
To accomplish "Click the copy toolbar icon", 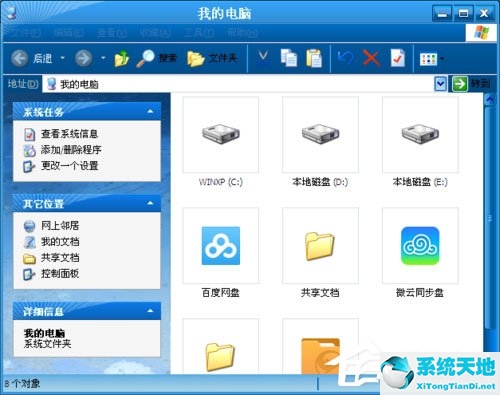I will coord(289,59).
